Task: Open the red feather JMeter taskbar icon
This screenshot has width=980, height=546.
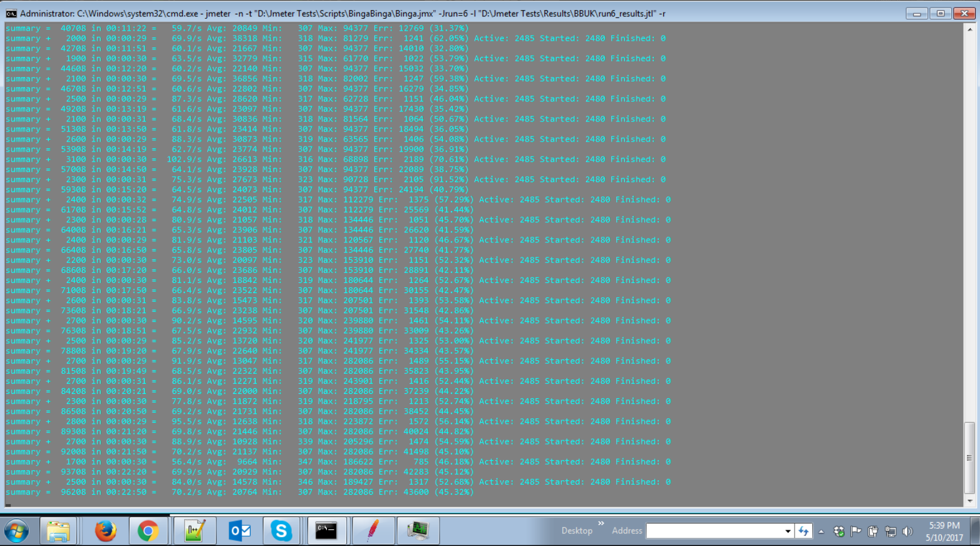Action: [373, 531]
